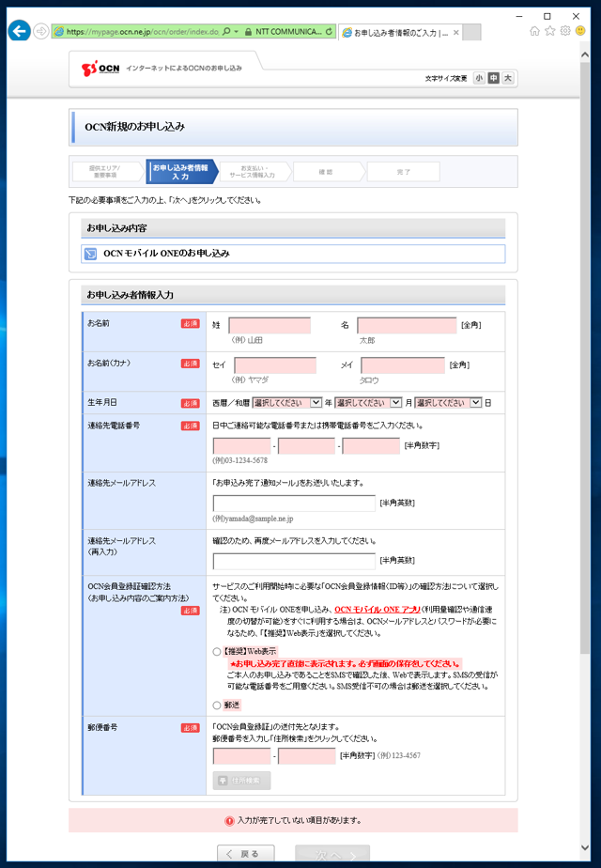Click the お申し込み者情報入力 step
Viewport: 601px width, 868px height.
181,172
